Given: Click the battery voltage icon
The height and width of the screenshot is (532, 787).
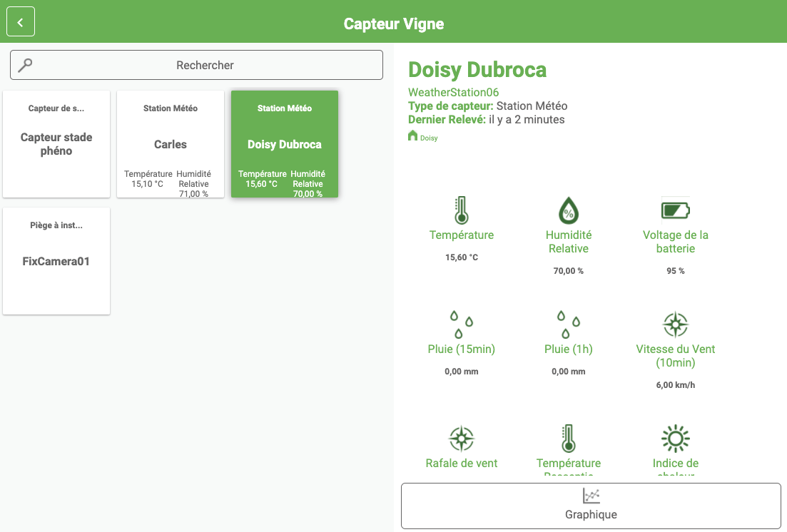Looking at the screenshot, I should pyautogui.click(x=675, y=210).
